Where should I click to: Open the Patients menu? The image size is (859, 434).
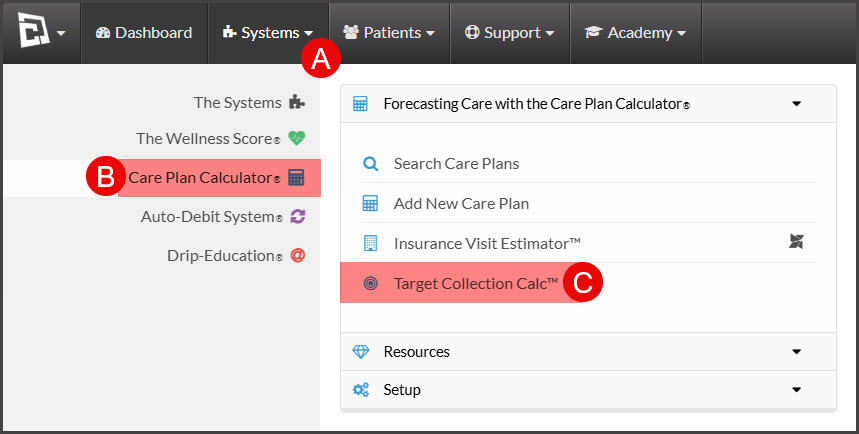pos(389,33)
